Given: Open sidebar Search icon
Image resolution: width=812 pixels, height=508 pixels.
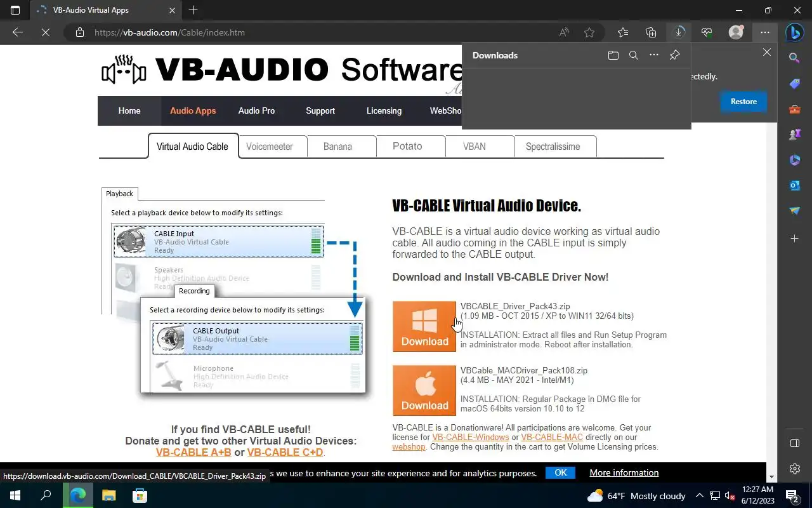Looking at the screenshot, I should coord(794,58).
